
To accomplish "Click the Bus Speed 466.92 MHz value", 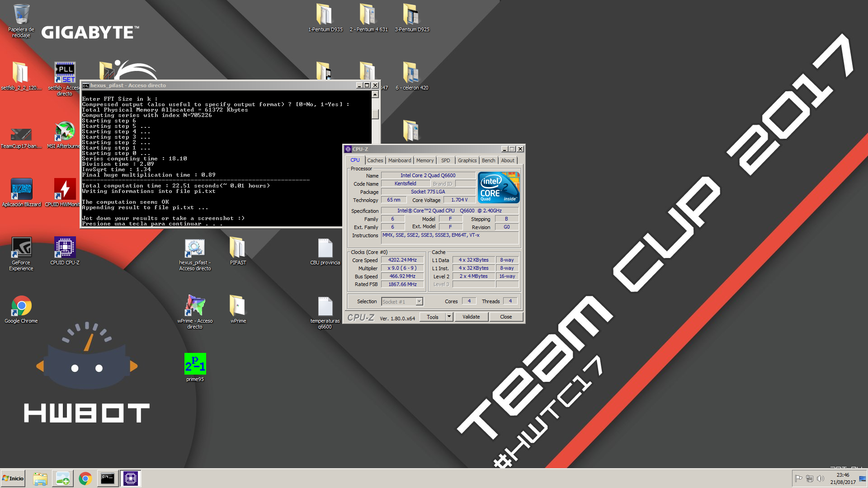I will 402,277.
